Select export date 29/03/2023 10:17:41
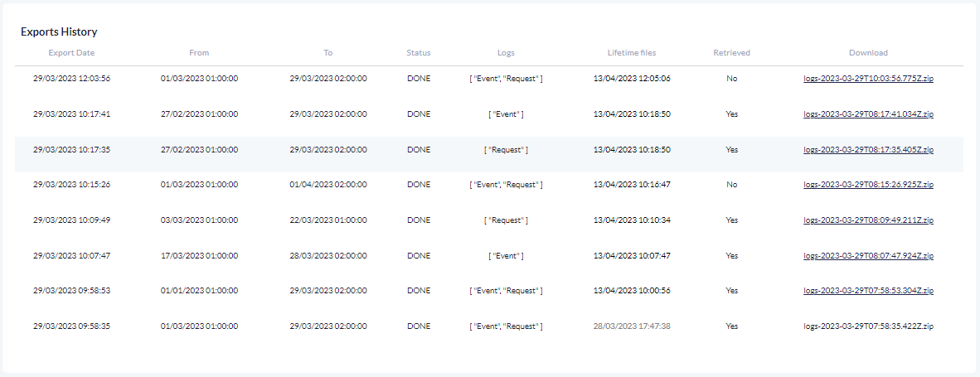 pyautogui.click(x=72, y=114)
